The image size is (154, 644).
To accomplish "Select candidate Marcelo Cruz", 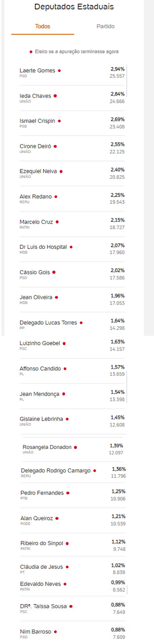I will pyautogui.click(x=36, y=222).
